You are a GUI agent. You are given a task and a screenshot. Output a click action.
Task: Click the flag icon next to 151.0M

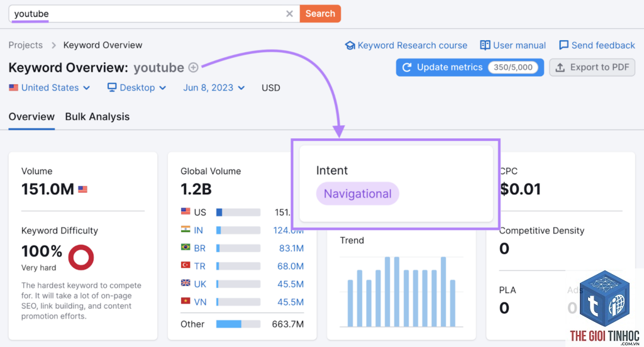pos(82,189)
